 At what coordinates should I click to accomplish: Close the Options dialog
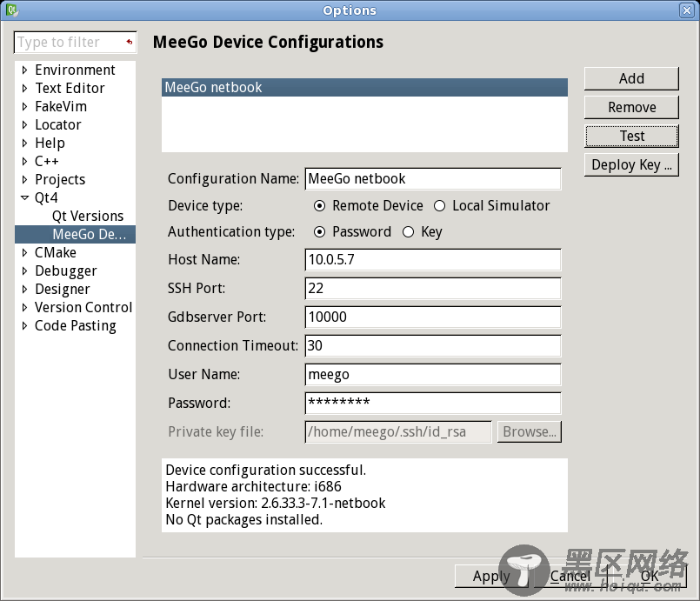687,10
